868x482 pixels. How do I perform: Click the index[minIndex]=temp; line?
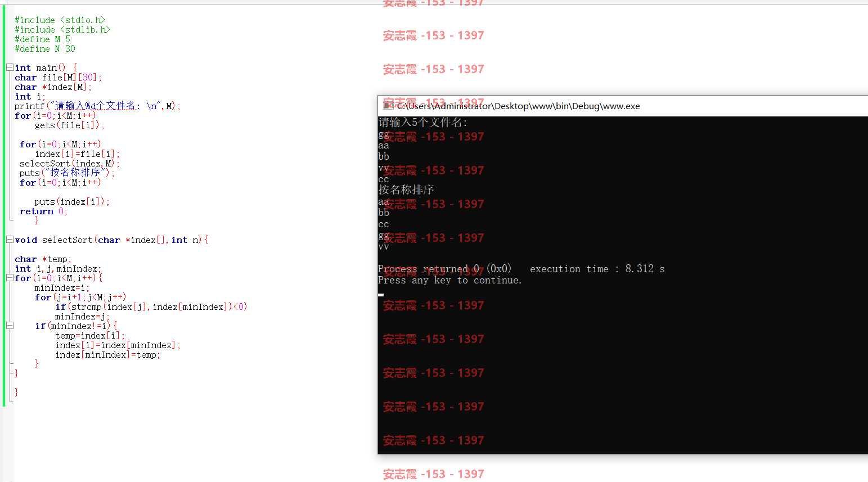(108, 355)
